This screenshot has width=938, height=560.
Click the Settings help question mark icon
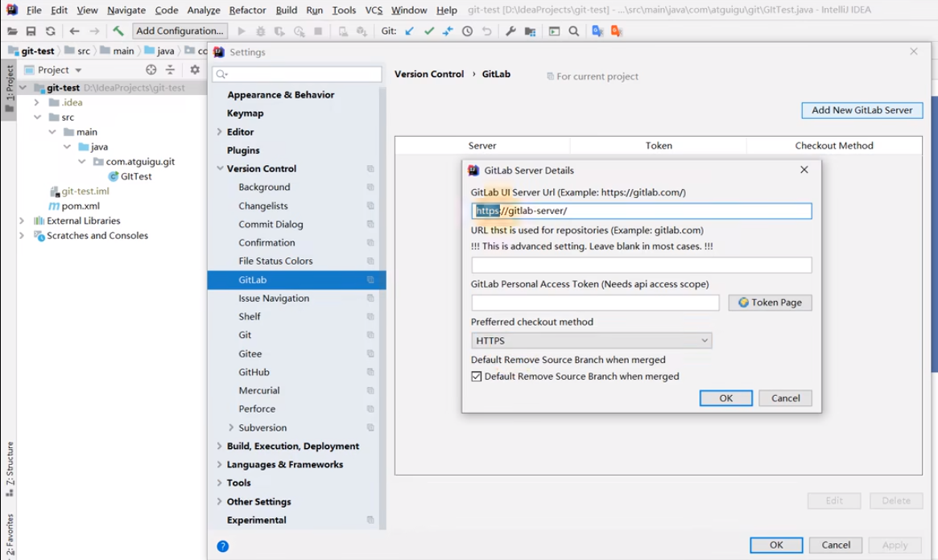point(222,546)
